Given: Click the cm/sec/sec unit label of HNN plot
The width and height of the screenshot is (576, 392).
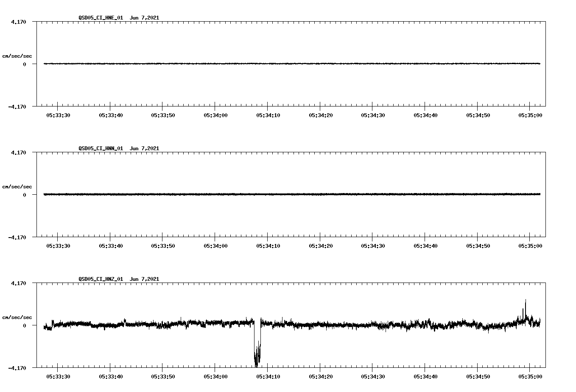Looking at the screenshot, I should [x=17, y=187].
